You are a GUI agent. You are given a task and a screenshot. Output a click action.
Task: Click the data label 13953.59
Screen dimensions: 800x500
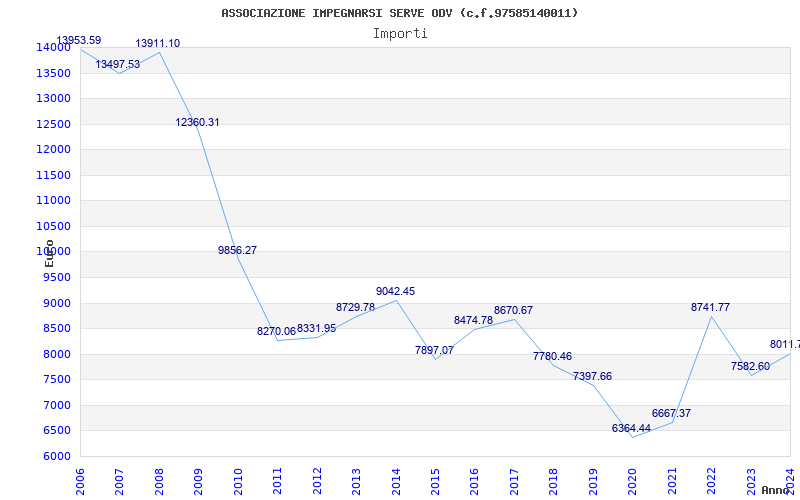point(79,40)
